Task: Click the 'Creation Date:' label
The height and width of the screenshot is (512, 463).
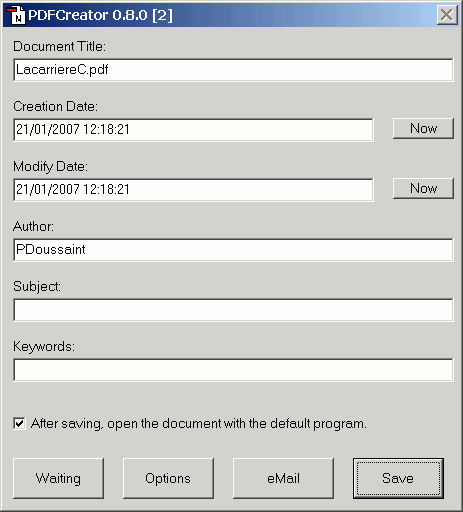Action: (55, 106)
